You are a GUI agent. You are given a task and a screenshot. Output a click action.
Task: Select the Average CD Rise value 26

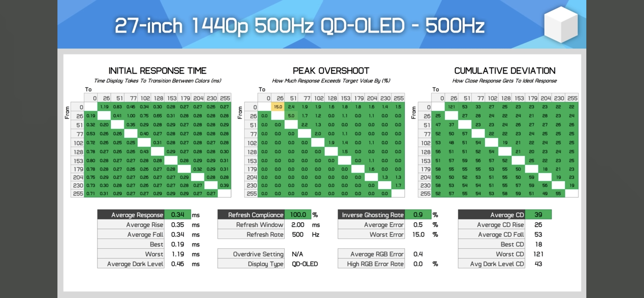click(538, 225)
